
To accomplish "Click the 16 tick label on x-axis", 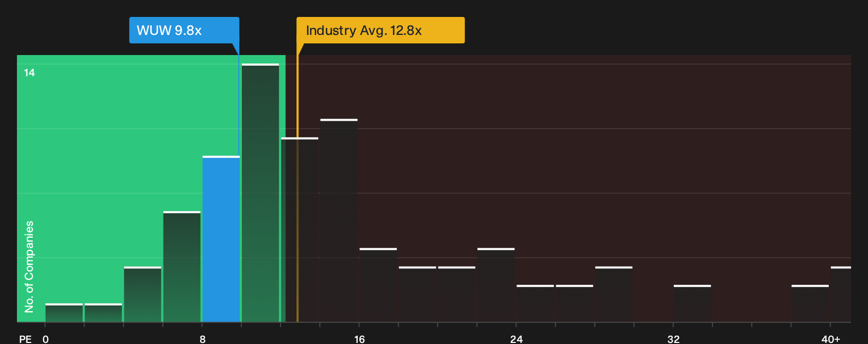I will tap(359, 339).
